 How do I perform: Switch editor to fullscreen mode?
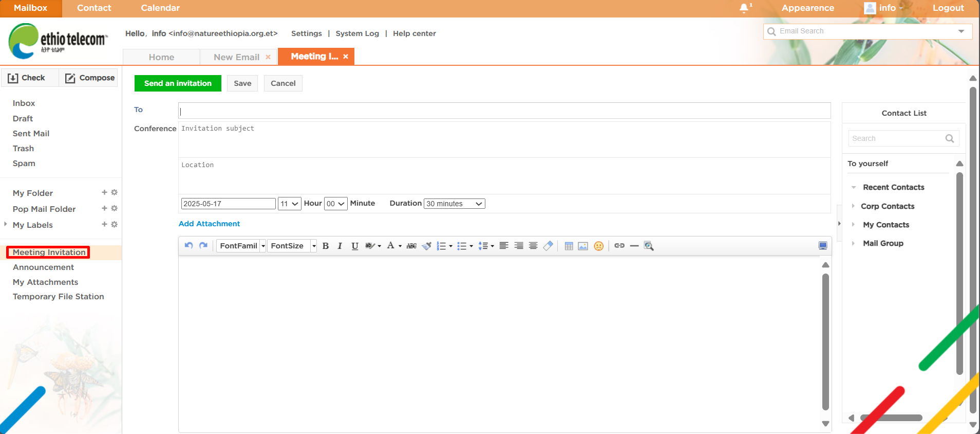click(822, 246)
